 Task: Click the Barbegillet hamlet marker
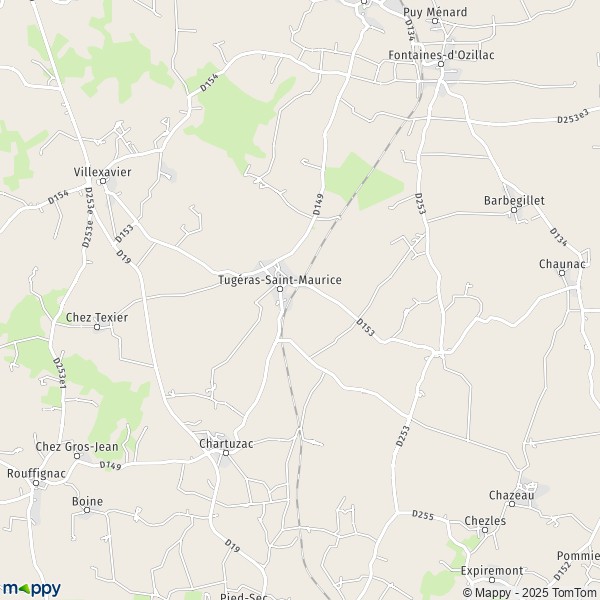[514, 210]
